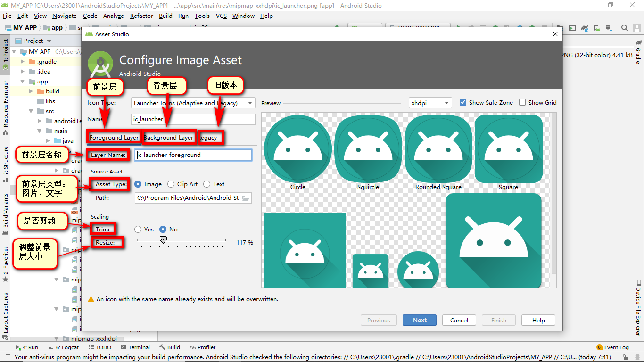644x362 pixels.
Task: Open the Profiler tool window
Action: click(203, 347)
